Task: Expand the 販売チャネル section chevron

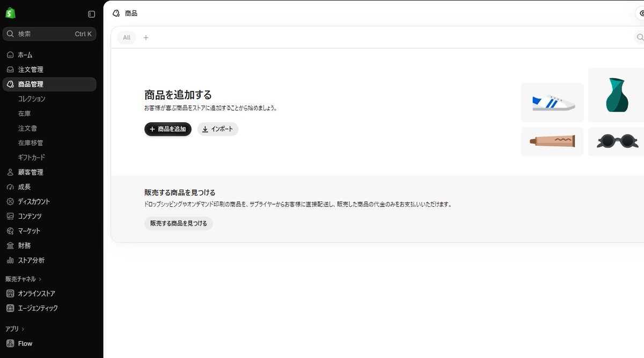Action: 40,279
